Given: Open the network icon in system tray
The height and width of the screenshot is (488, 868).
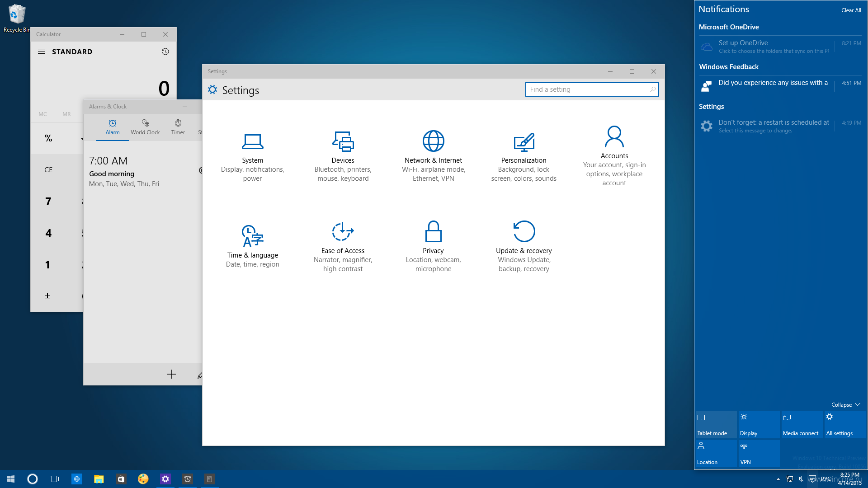Looking at the screenshot, I should (x=789, y=479).
